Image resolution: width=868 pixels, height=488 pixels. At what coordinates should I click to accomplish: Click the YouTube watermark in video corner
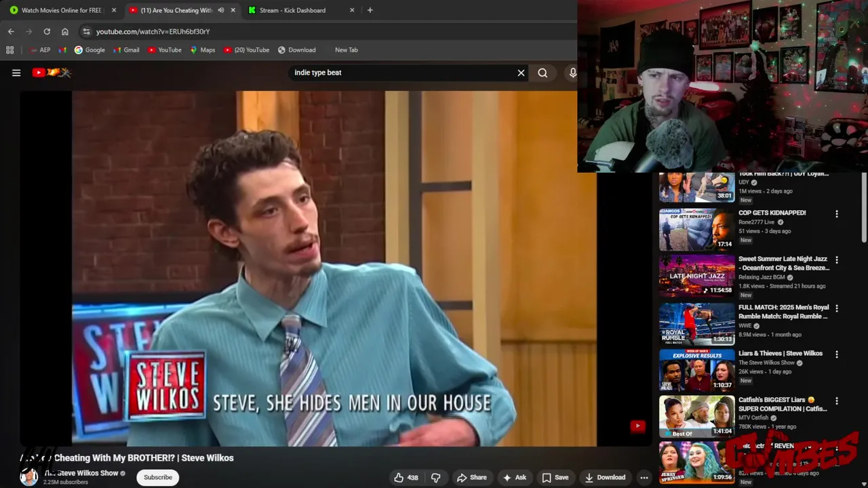(x=637, y=426)
